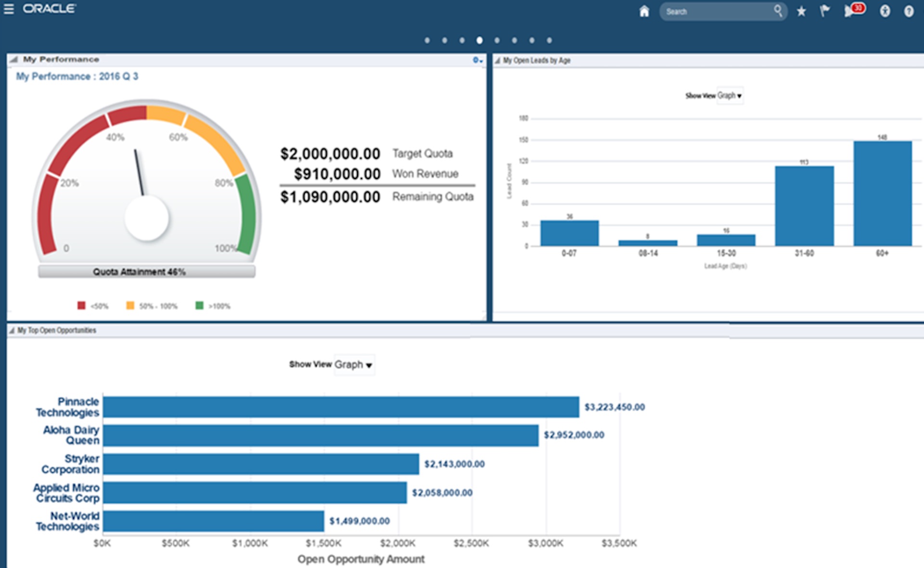Select the second page indicator dot

[444, 40]
